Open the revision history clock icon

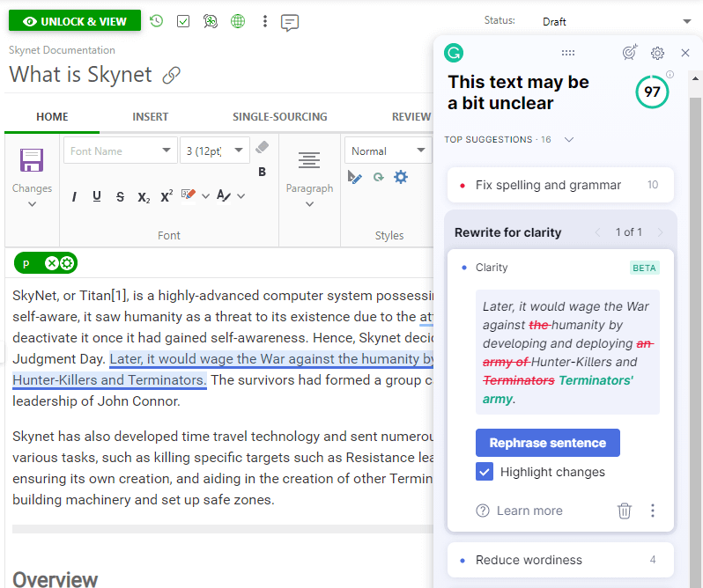click(x=157, y=21)
